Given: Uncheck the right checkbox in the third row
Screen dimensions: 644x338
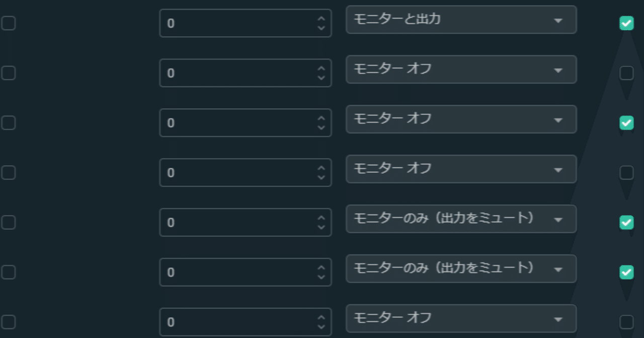Looking at the screenshot, I should pos(626,122).
